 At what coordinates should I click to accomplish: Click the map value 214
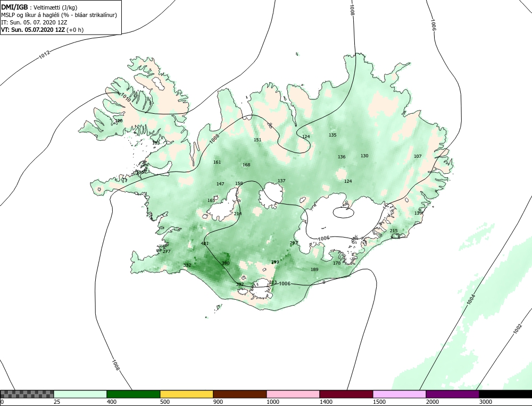pyautogui.click(x=238, y=214)
